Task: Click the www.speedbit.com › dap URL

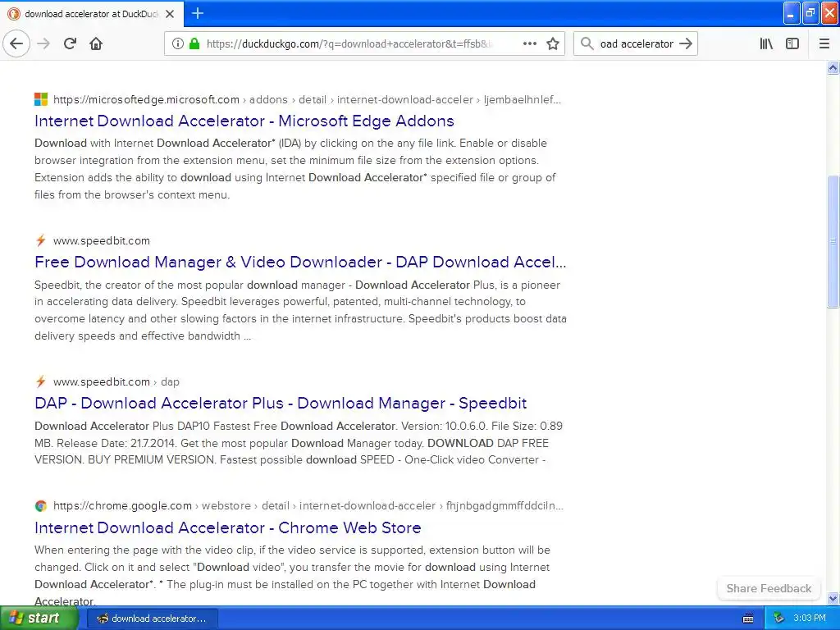Action: [x=116, y=382]
